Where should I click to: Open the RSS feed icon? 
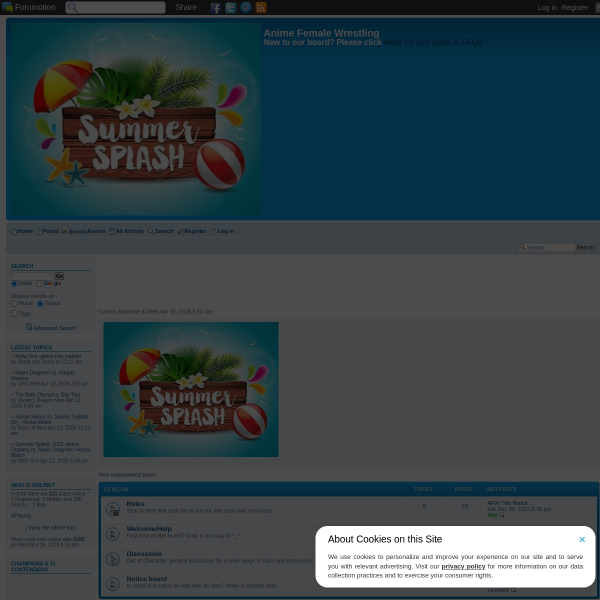point(260,7)
